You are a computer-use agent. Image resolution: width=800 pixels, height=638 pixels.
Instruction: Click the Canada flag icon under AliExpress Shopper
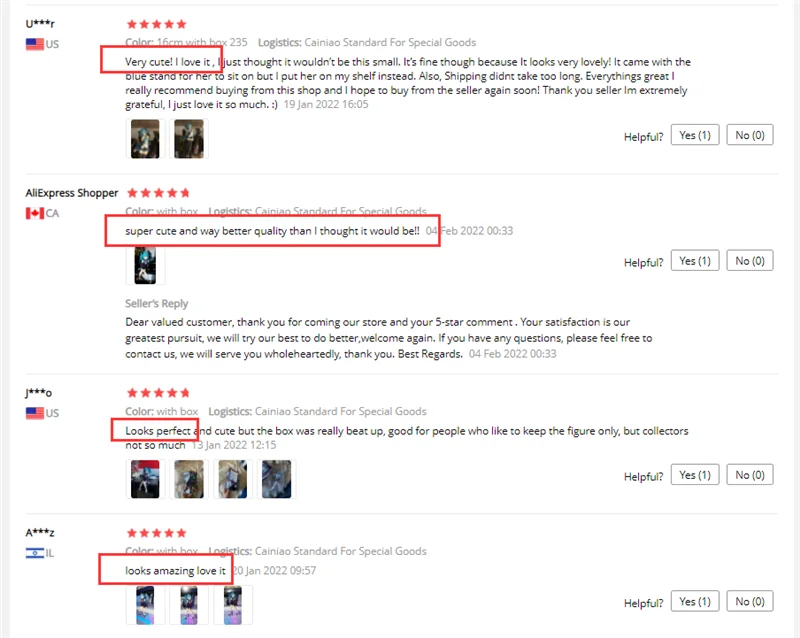pos(35,213)
